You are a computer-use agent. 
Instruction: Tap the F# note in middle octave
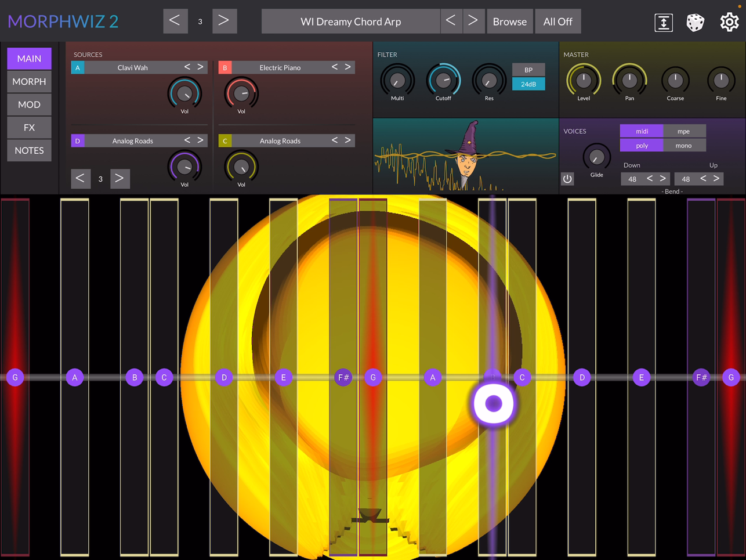[x=343, y=378]
